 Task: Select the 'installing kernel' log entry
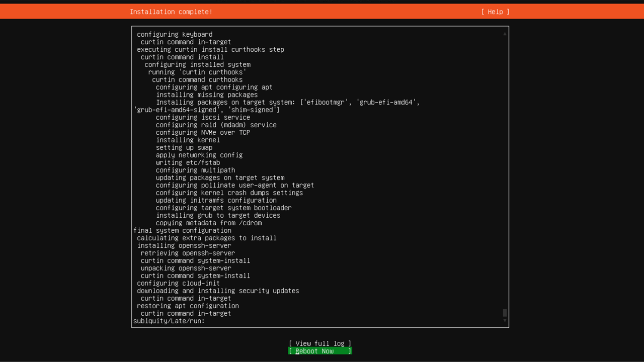[x=188, y=140]
